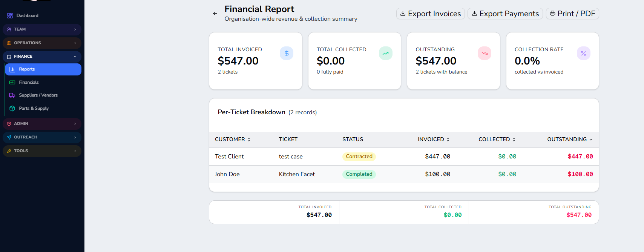Click the $0.00 collected for John Doe

(x=507, y=174)
